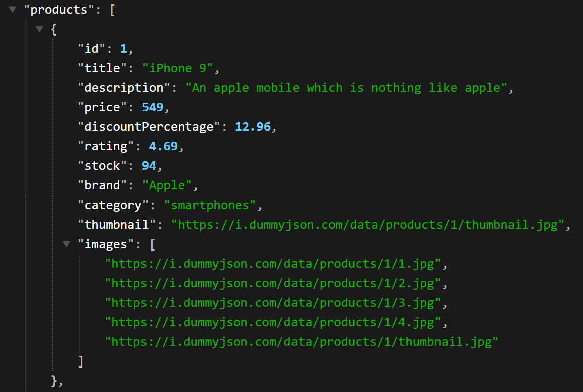
Task: Select the discount value 12.96
Action: pos(253,127)
